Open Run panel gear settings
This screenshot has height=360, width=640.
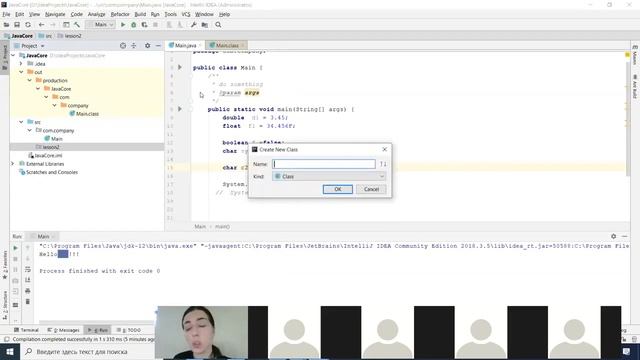point(613,236)
